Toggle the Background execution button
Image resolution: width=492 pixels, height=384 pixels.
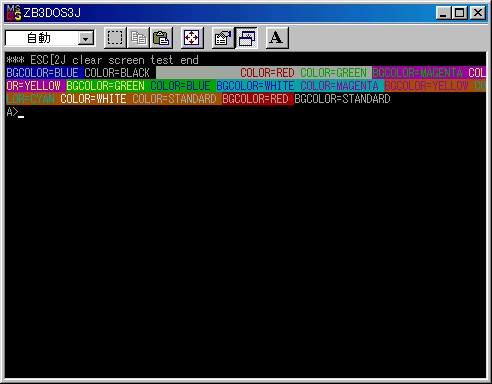(x=246, y=38)
